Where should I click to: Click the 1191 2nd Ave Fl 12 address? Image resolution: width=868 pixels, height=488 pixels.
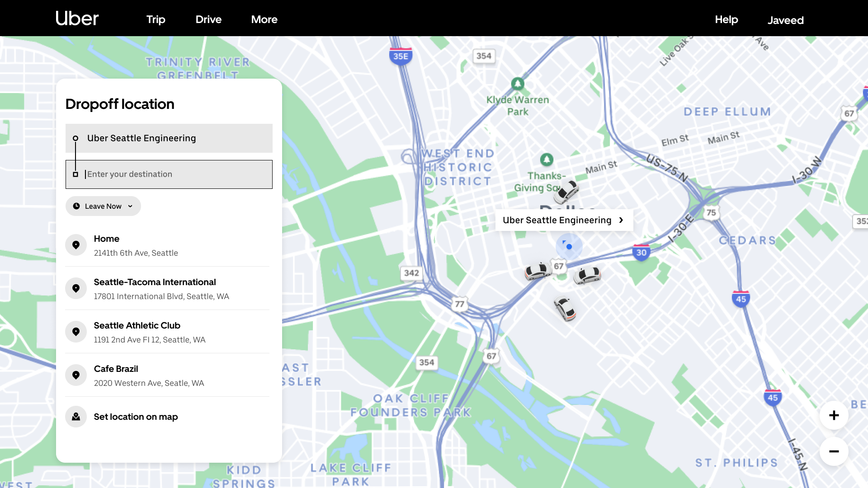click(150, 340)
